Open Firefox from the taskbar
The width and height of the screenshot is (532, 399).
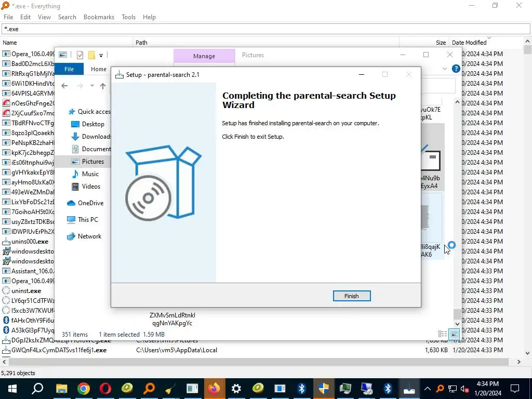click(x=214, y=389)
